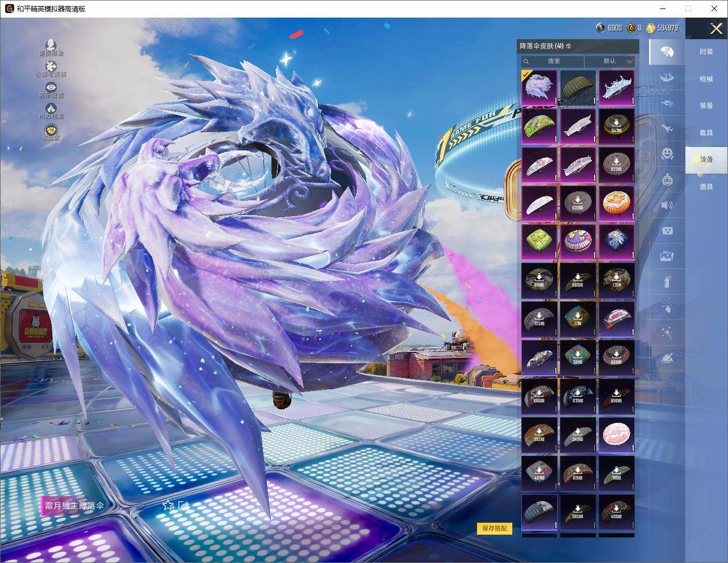Click the 6900 currency balance
The image size is (728, 563).
tap(614, 28)
